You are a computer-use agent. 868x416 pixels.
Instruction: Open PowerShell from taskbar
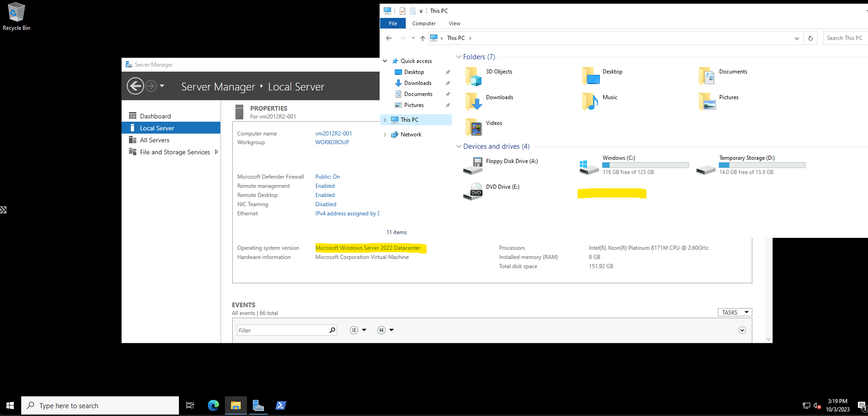coord(281,405)
